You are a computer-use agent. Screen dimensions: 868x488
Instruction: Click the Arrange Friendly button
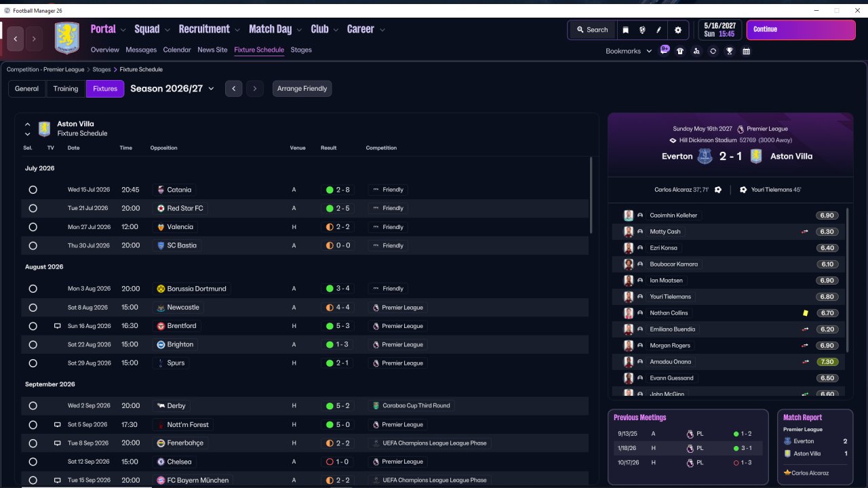[x=302, y=89]
